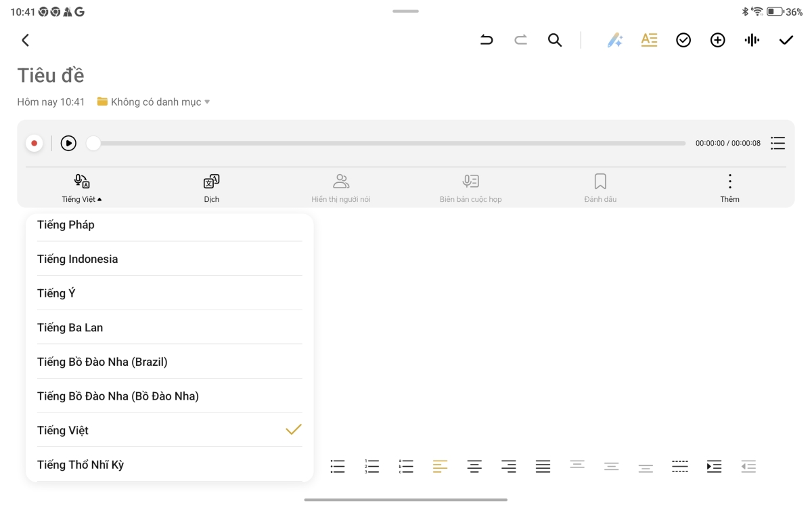Viewport: 812px width, 508px height.
Task: Open the recording list icon
Action: [x=777, y=144]
